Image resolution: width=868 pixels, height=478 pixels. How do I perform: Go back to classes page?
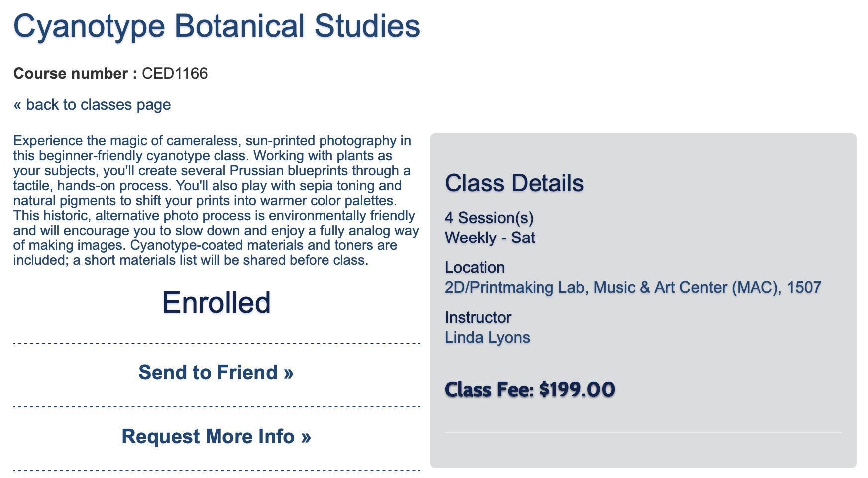pos(92,105)
